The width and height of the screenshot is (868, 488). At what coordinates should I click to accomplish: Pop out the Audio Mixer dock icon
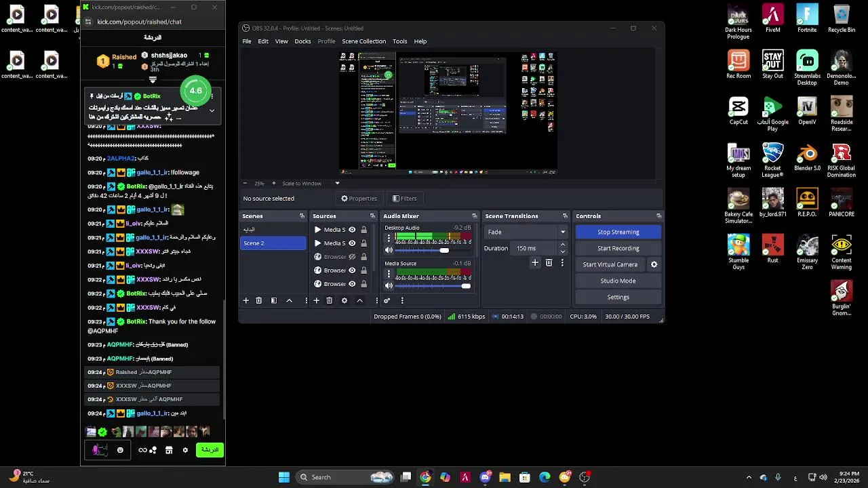click(474, 216)
